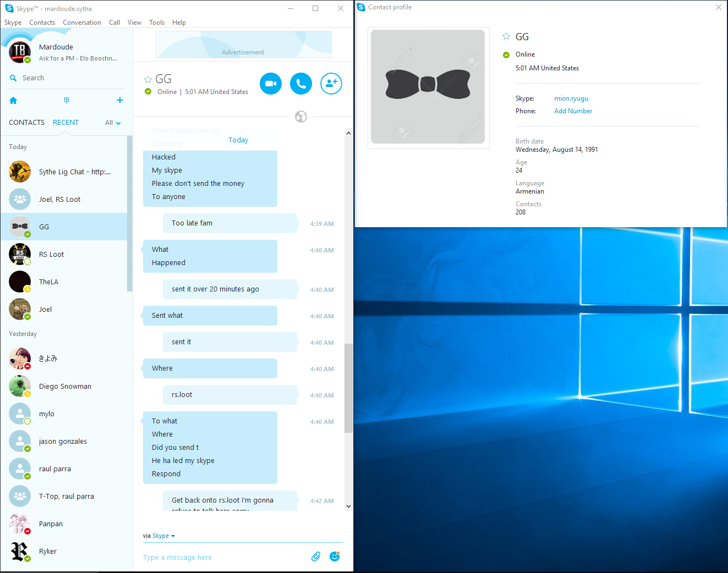Start a video call with GG
Screen dimensions: 728x573
pos(271,84)
